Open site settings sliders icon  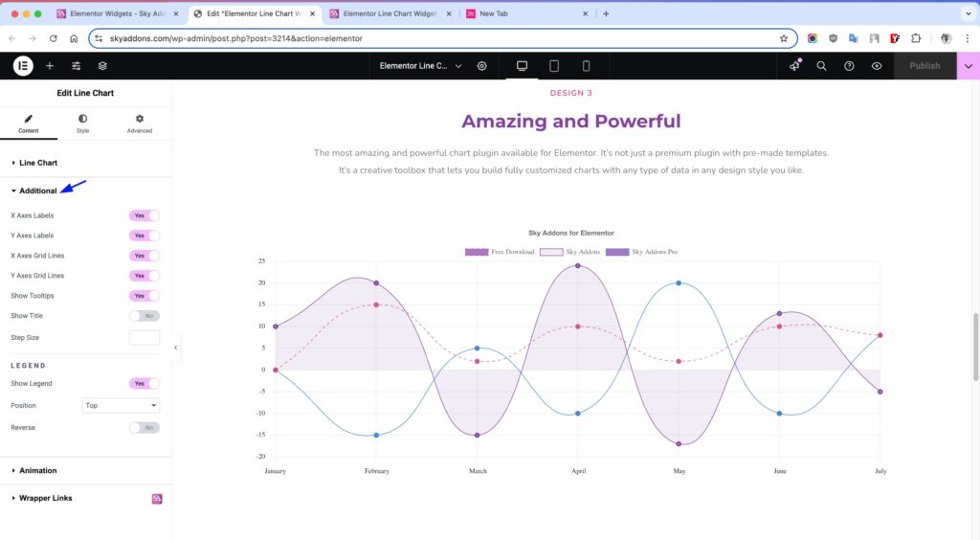[77, 66]
